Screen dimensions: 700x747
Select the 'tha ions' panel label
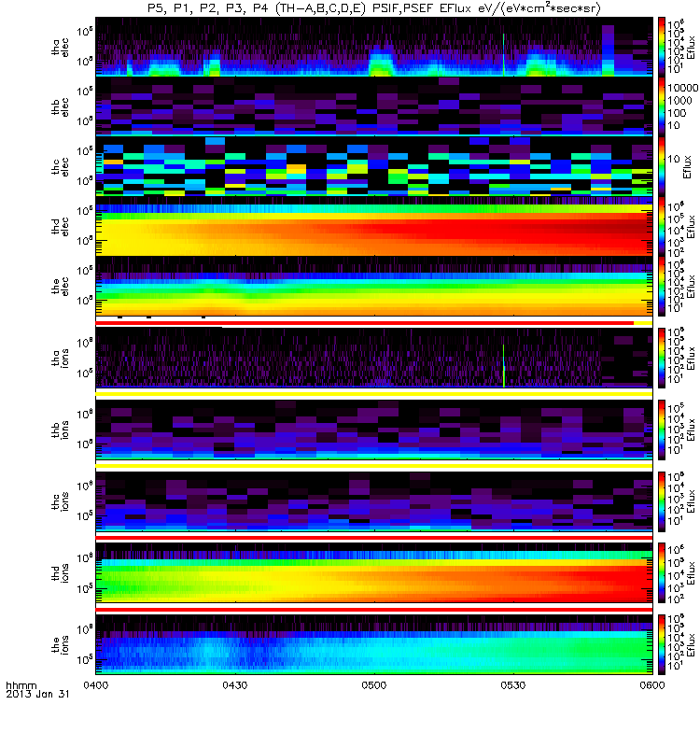pyautogui.click(x=60, y=358)
